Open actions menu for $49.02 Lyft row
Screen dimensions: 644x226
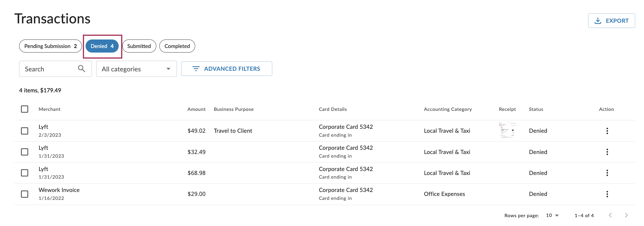(607, 131)
